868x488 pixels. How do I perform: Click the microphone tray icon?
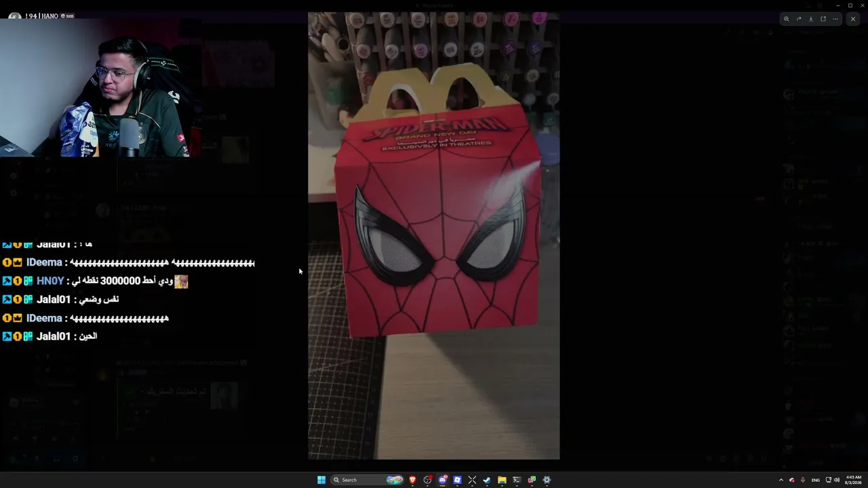(803, 480)
